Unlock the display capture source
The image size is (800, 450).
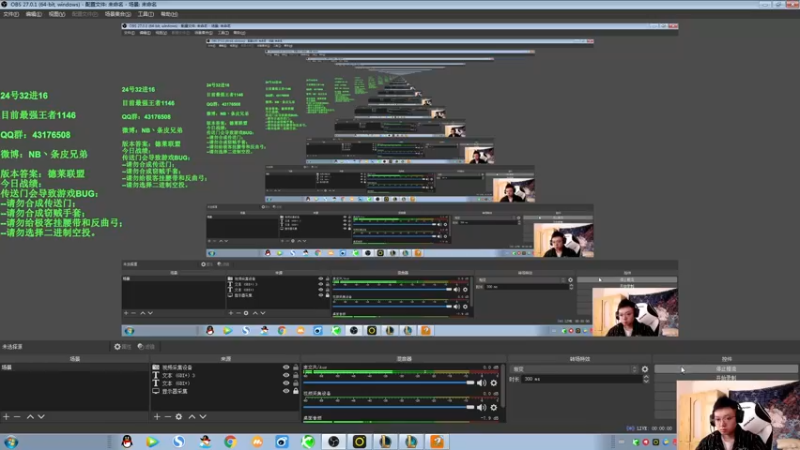click(x=295, y=391)
